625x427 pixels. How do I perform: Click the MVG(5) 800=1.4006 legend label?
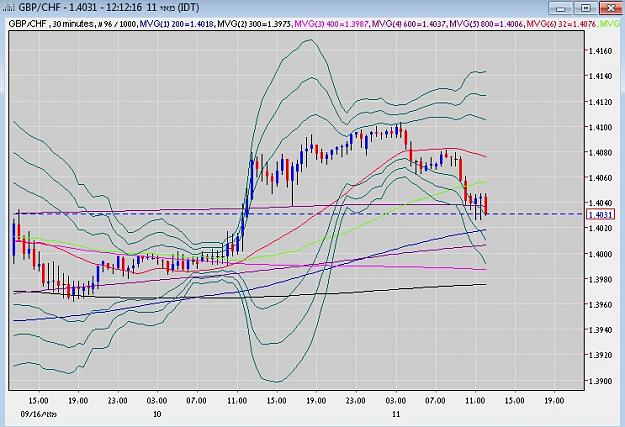[487, 24]
